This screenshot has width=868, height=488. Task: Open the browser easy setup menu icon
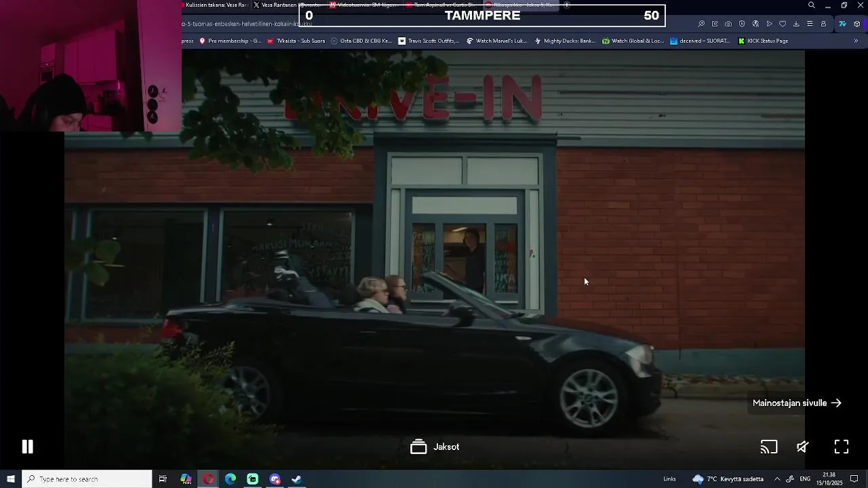(x=810, y=24)
